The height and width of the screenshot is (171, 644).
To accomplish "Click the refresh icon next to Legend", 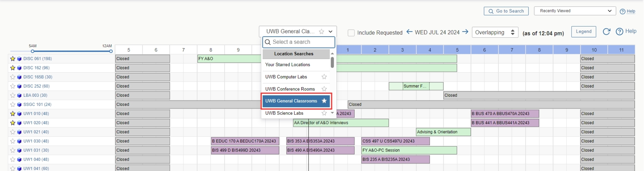I will tap(606, 32).
